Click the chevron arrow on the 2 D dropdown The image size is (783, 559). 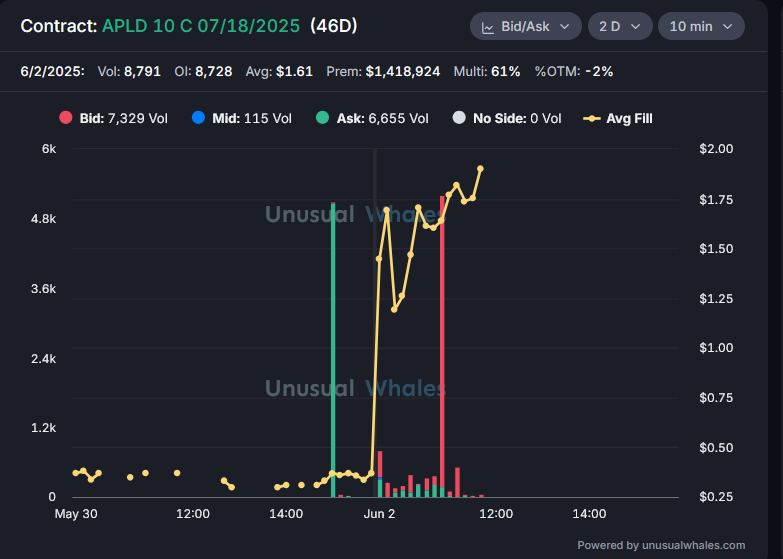click(636, 26)
